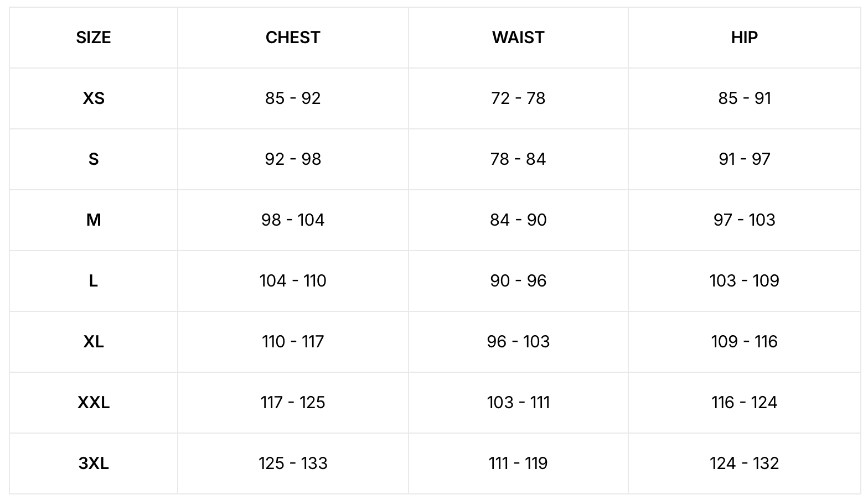The height and width of the screenshot is (500, 868).
Task: Click the HIP column header
Action: (744, 38)
